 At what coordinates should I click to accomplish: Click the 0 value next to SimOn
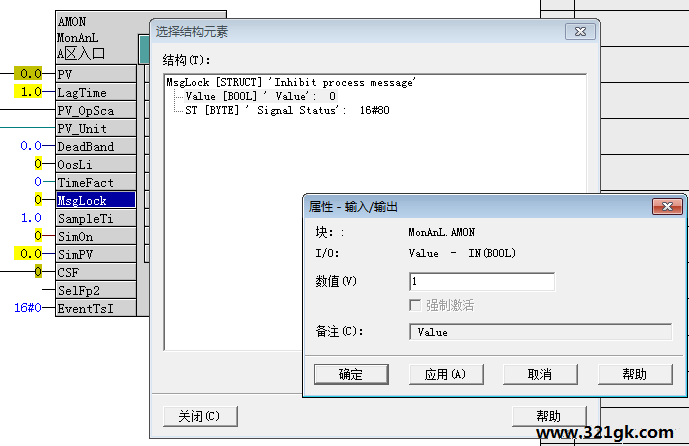(x=38, y=236)
